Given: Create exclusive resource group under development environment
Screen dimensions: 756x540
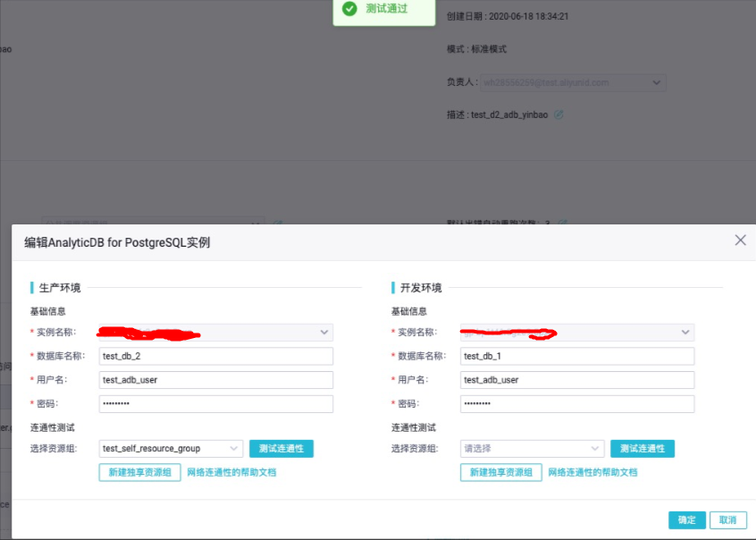Looking at the screenshot, I should pyautogui.click(x=501, y=472).
